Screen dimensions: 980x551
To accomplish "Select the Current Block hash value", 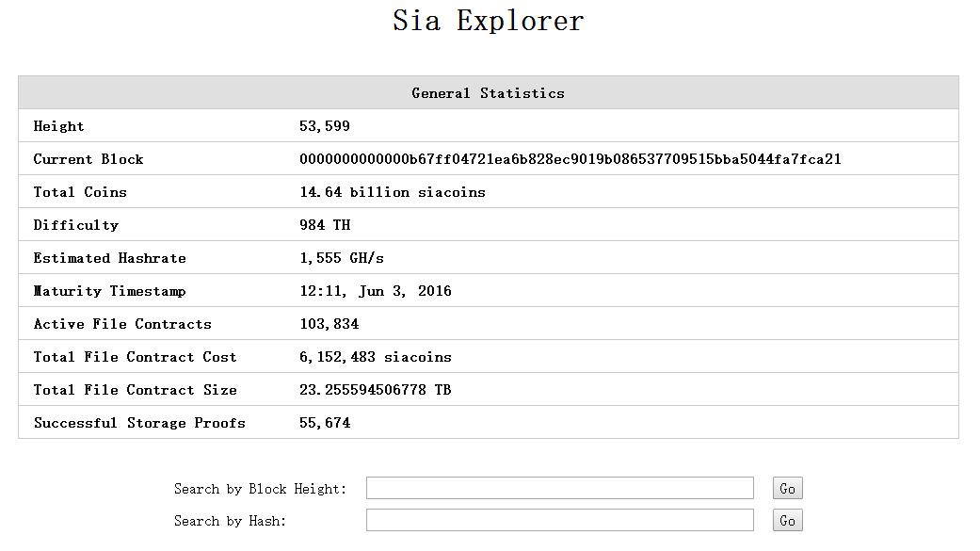I will pos(570,159).
